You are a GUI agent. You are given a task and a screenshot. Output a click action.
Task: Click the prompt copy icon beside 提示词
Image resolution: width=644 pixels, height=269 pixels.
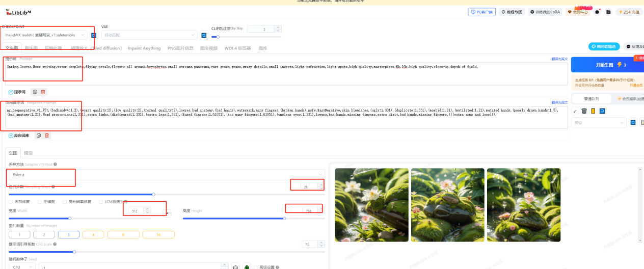35,92
